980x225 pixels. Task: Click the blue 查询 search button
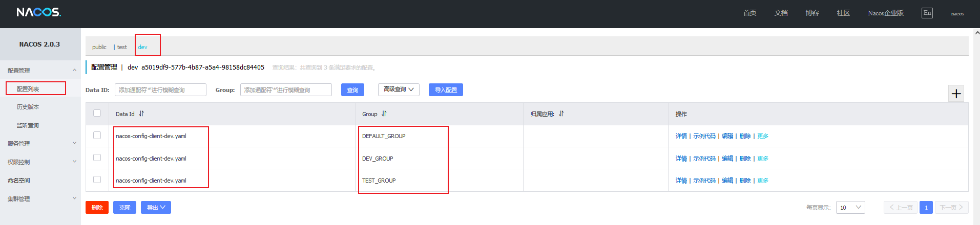click(x=352, y=90)
